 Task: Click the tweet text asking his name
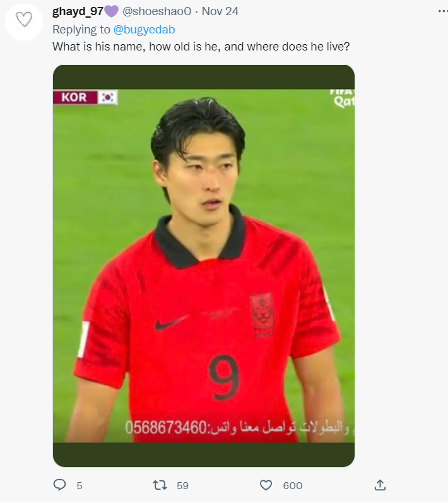click(x=201, y=47)
